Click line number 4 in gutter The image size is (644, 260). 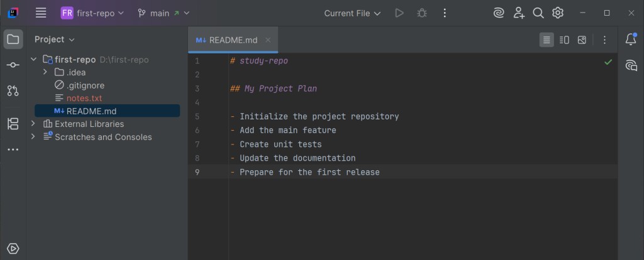pyautogui.click(x=197, y=102)
